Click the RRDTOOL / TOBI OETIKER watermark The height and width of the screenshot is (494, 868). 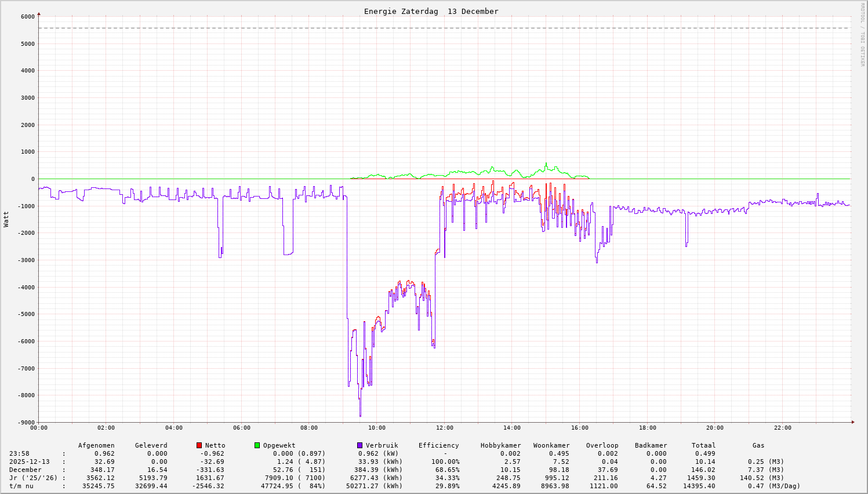point(862,34)
